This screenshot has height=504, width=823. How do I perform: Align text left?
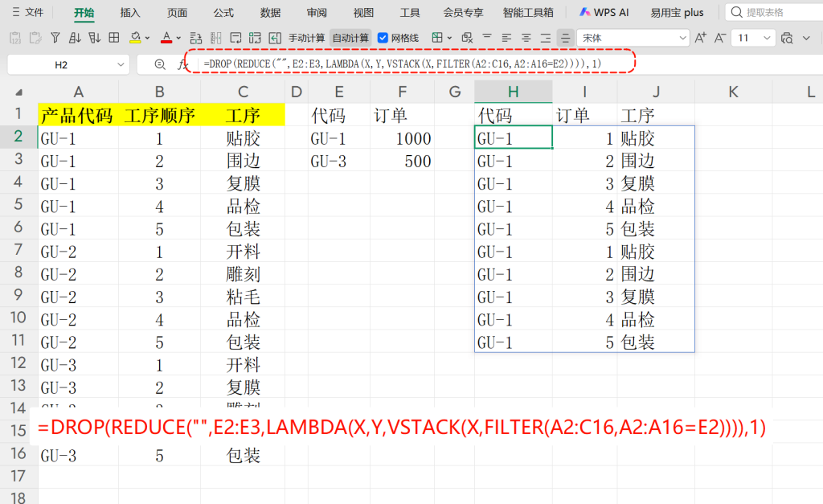[x=506, y=38]
